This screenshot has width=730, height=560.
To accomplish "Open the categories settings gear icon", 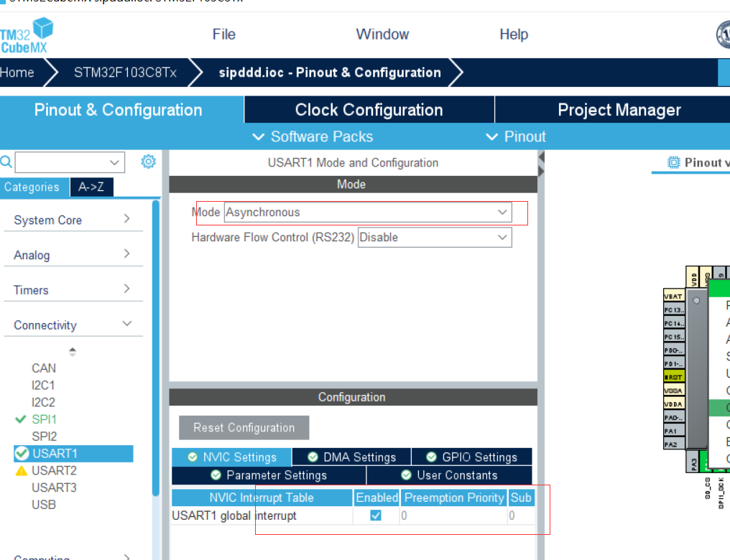I will [149, 162].
